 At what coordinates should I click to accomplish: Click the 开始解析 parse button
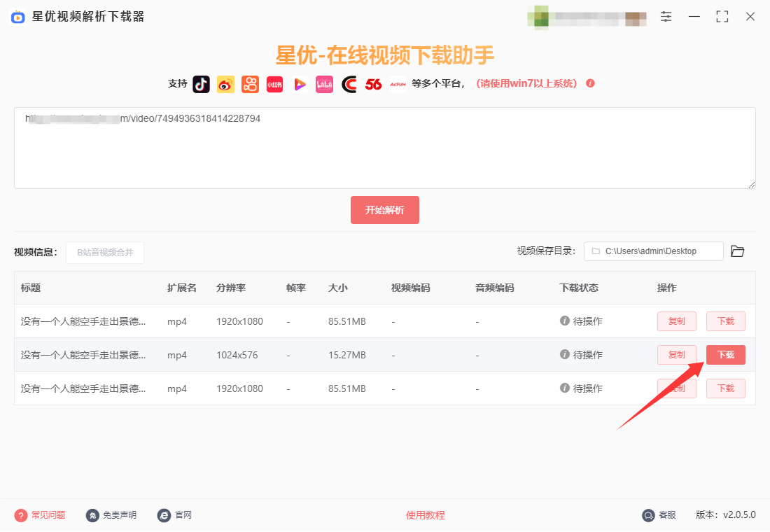385,209
